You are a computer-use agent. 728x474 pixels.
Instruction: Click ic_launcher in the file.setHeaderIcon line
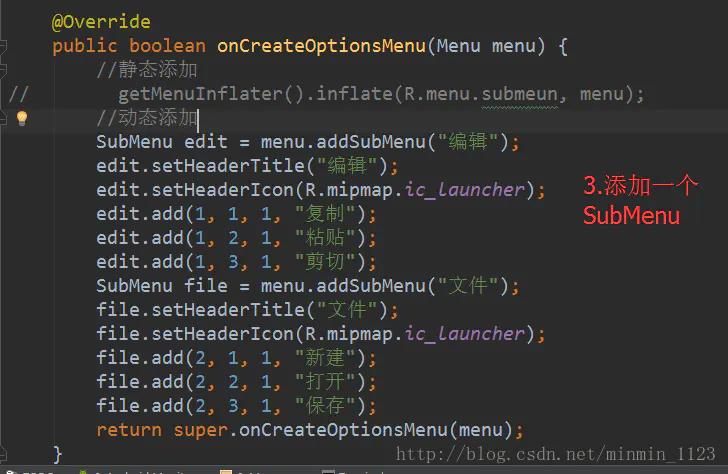coord(464,334)
